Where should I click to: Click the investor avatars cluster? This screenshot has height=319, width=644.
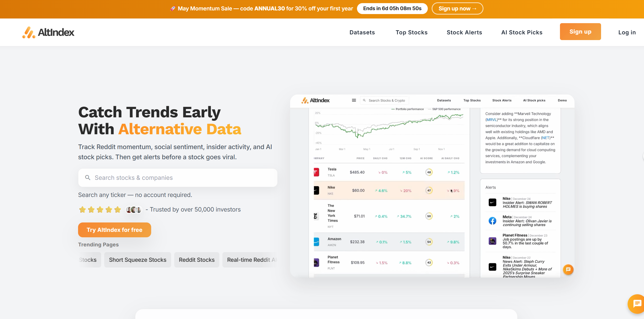point(134,209)
